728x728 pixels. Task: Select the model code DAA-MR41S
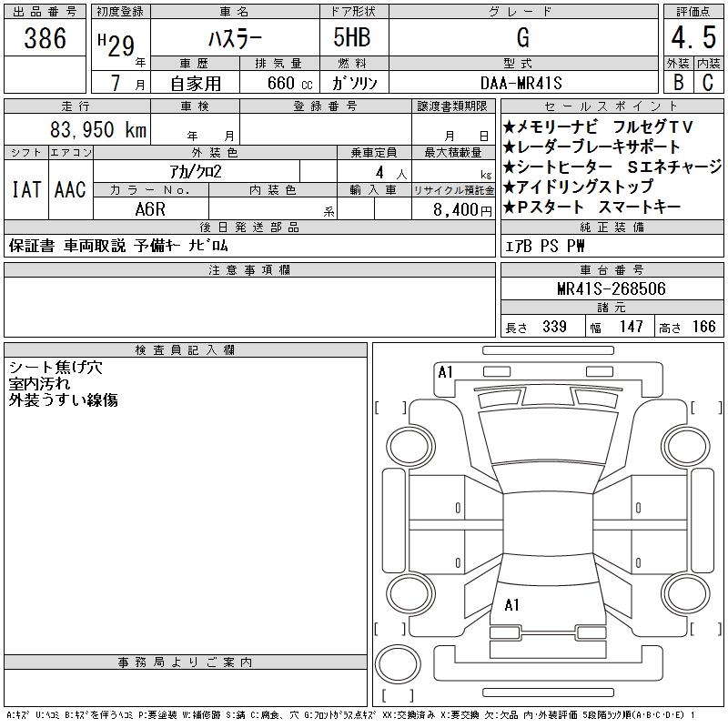(521, 83)
